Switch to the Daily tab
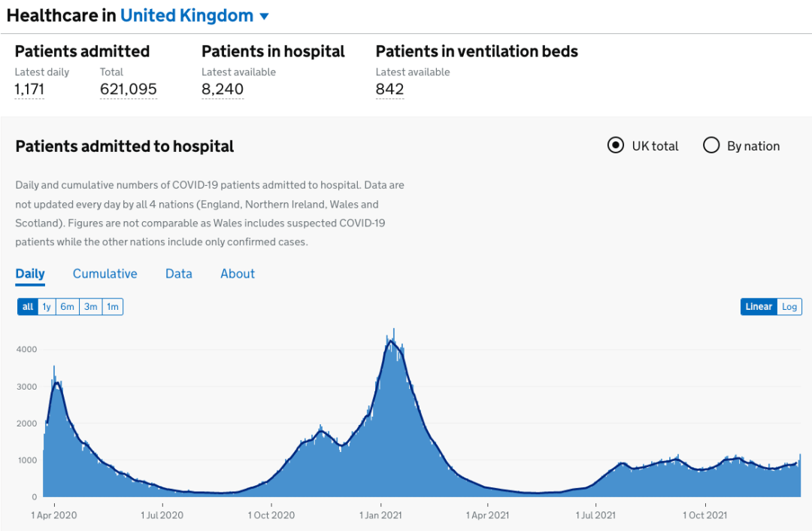 coord(30,274)
